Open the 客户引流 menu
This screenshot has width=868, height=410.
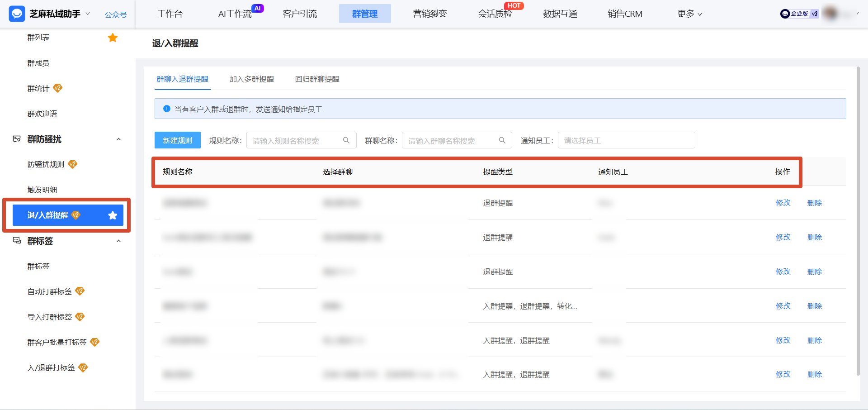[x=300, y=14]
